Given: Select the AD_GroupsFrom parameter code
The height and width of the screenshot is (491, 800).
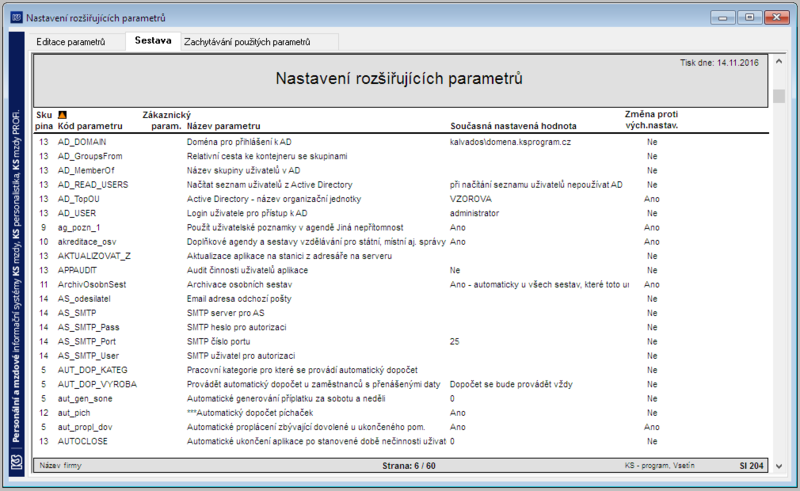Looking at the screenshot, I should click(x=90, y=156).
